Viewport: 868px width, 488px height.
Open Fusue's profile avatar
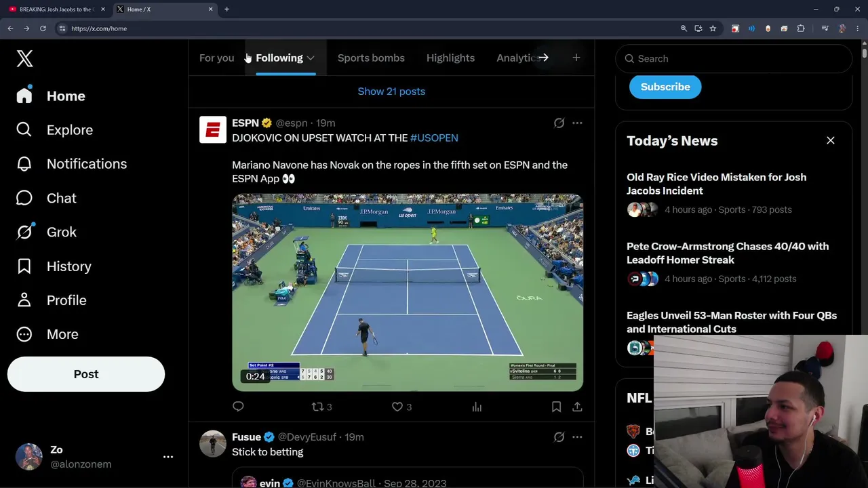pyautogui.click(x=213, y=443)
